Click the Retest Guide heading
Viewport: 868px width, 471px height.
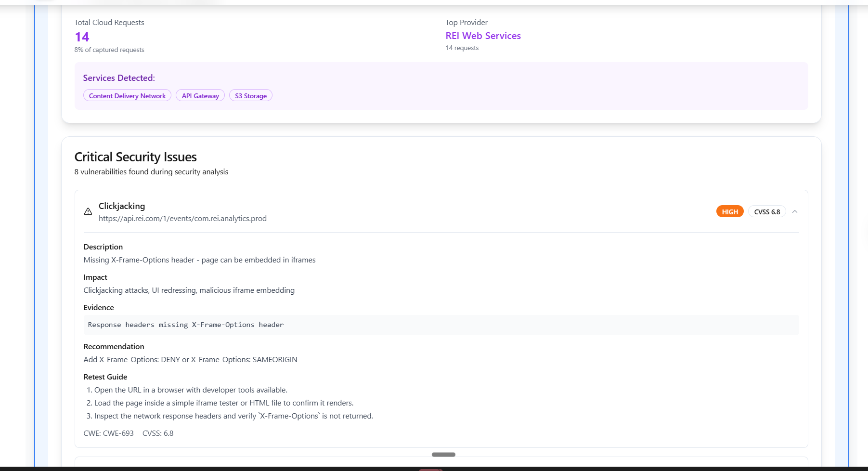pyautogui.click(x=105, y=377)
